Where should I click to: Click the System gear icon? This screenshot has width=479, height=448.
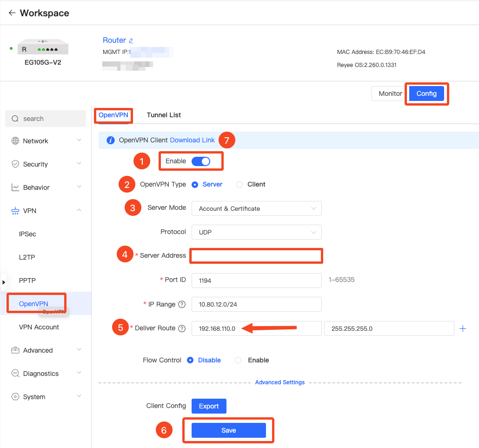(x=15, y=396)
